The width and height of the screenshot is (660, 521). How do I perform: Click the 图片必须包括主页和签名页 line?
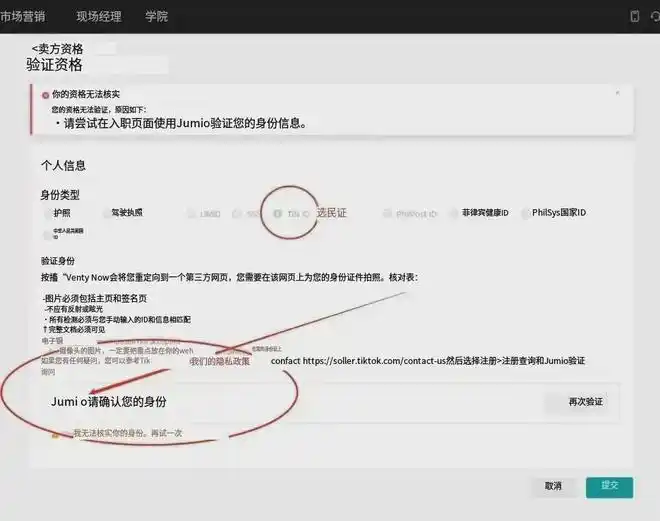coord(95,298)
